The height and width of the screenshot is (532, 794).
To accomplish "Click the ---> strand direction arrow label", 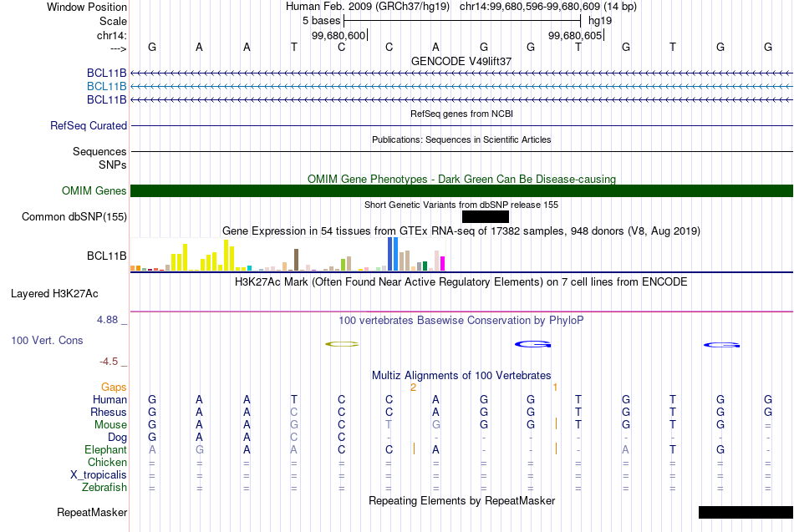I will coord(118,48).
